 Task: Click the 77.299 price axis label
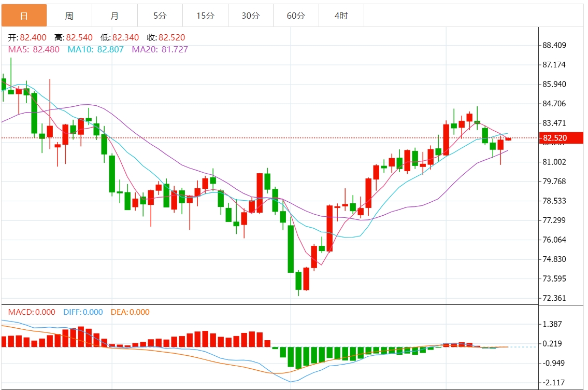[x=554, y=220]
